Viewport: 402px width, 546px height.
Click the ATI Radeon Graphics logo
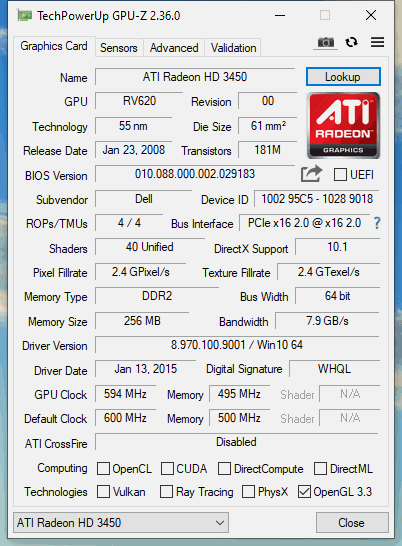point(343,125)
